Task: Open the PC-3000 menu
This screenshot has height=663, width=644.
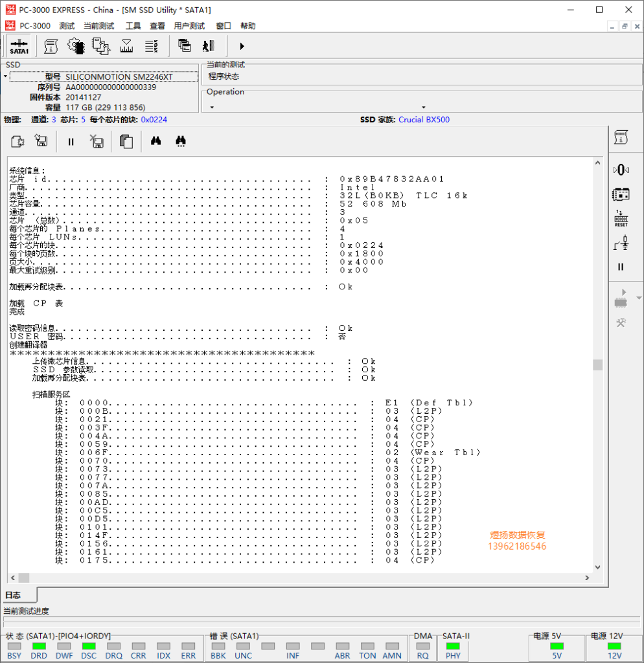Action: 35,26
